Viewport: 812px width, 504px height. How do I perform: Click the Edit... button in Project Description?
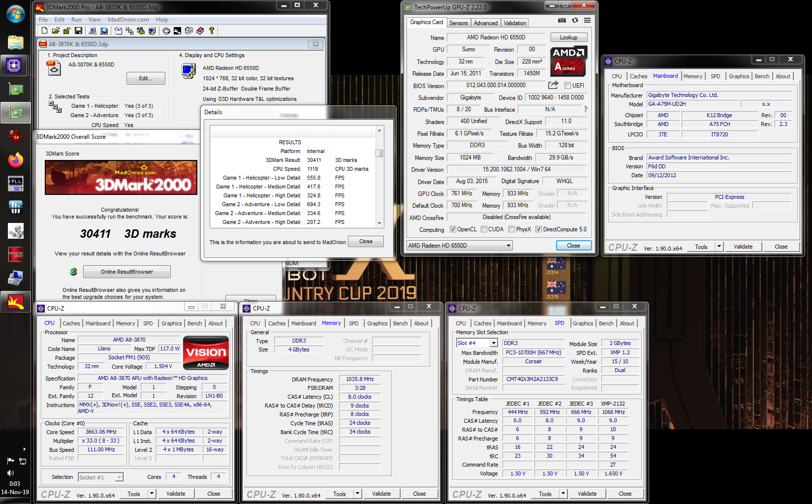tap(146, 78)
